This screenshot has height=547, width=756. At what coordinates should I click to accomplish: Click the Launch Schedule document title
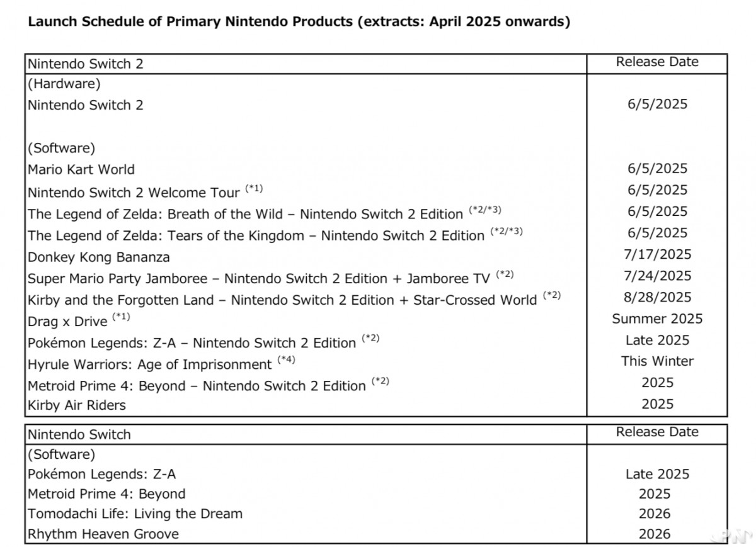(299, 22)
